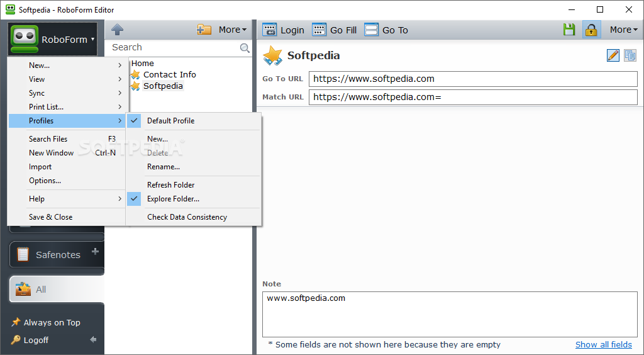Toggle the checked Explore Folder... item
Viewport: 644px width, 355px height.
point(194,199)
